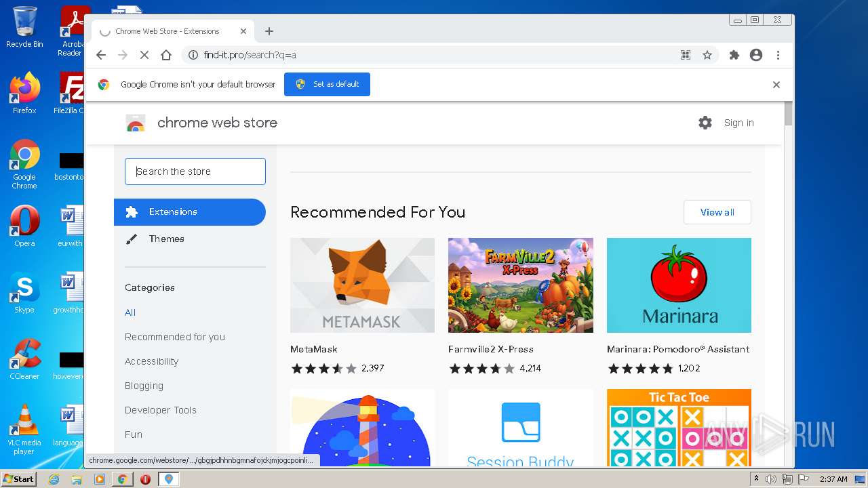Open the Farmville2 X-Press thumbnail
The width and height of the screenshot is (868, 488).
521,285
